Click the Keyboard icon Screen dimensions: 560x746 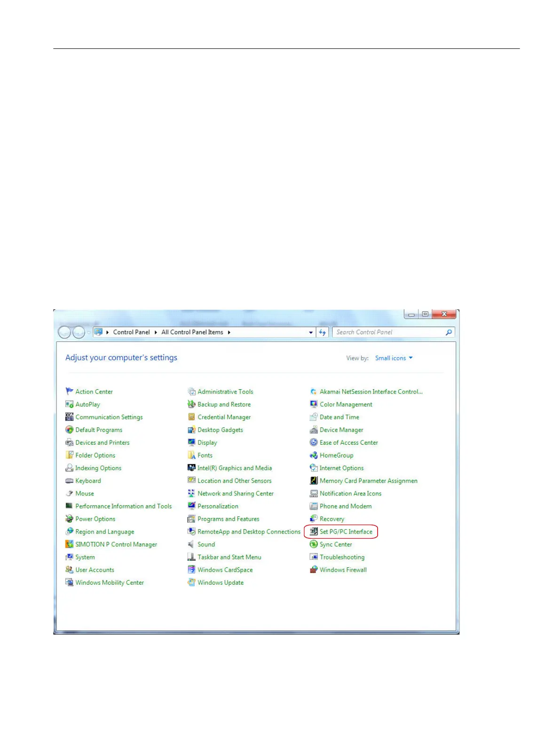point(70,480)
